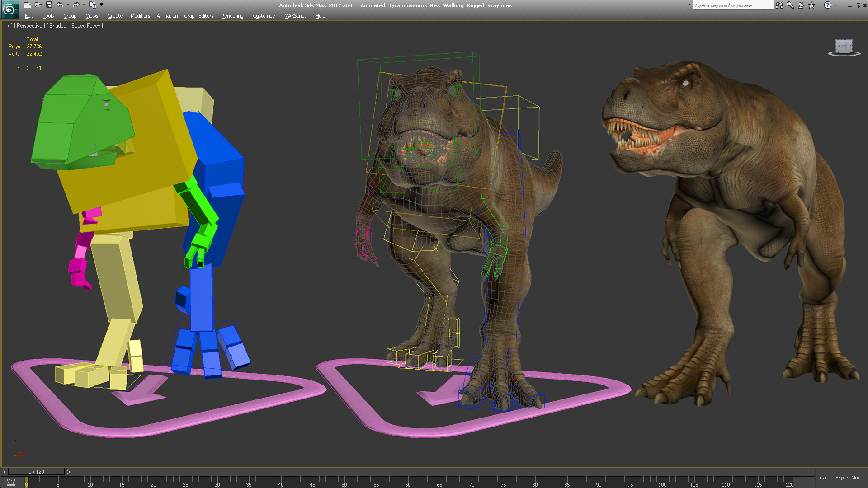Click the Project Folder icon in quick access toolbar
Viewport: 868px width, 488px height.
click(x=92, y=5)
